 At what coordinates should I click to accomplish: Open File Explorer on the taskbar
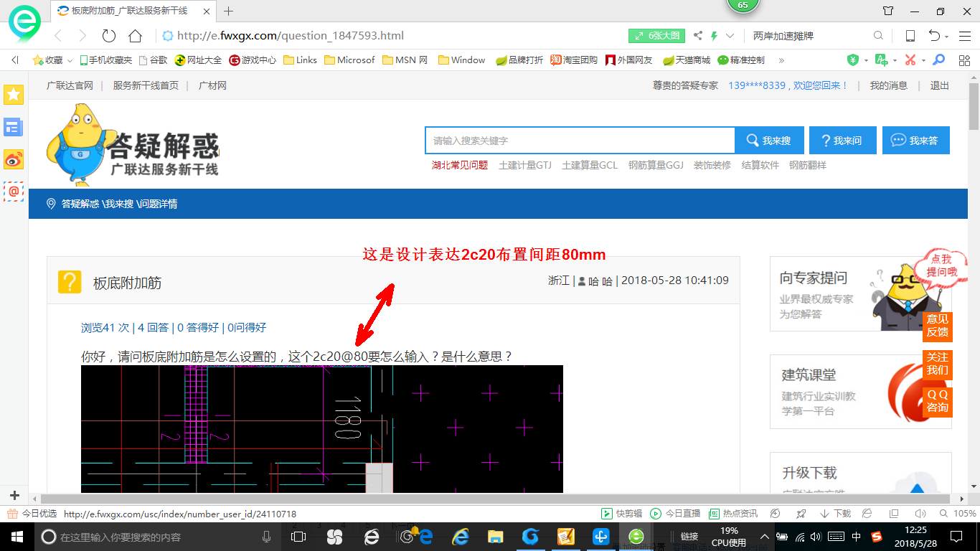click(495, 537)
